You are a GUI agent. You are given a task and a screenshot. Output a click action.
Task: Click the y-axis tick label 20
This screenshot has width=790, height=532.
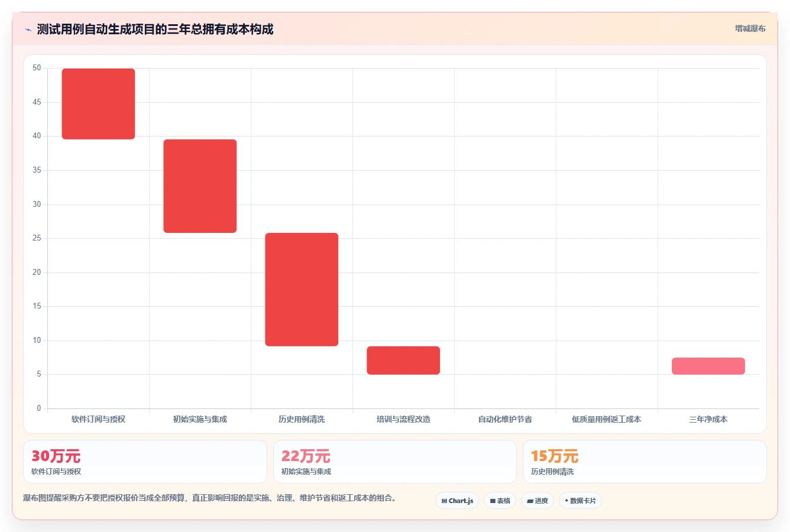click(x=37, y=273)
